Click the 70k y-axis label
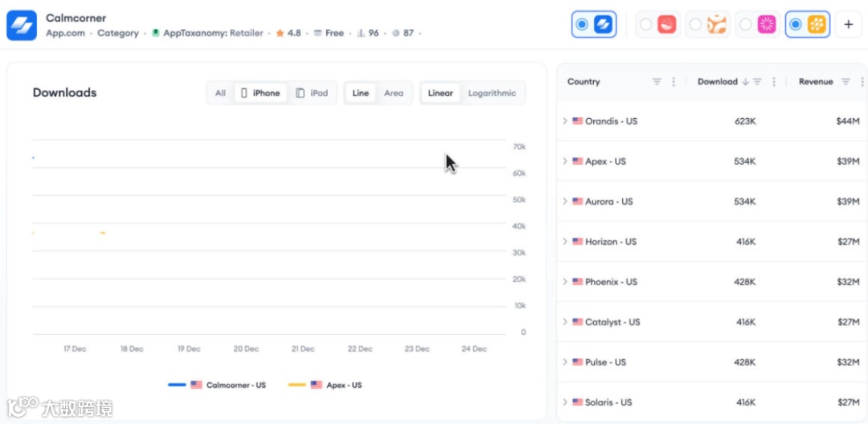Image resolution: width=868 pixels, height=424 pixels. click(519, 147)
